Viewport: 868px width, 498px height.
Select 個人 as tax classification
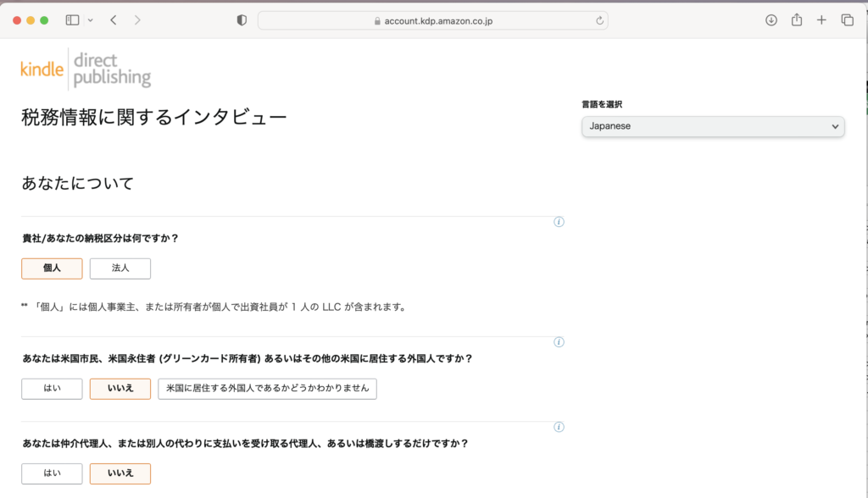(52, 268)
